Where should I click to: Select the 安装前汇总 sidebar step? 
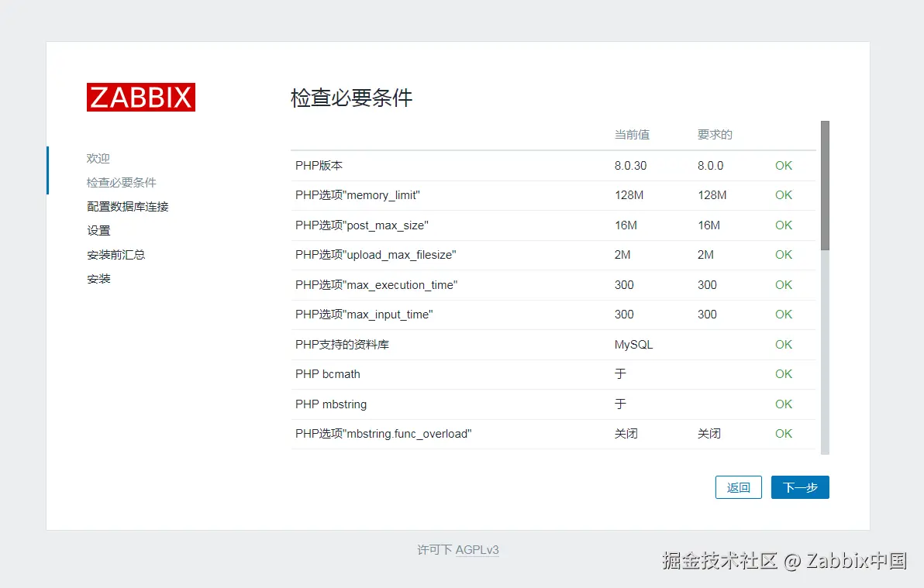[x=115, y=255]
